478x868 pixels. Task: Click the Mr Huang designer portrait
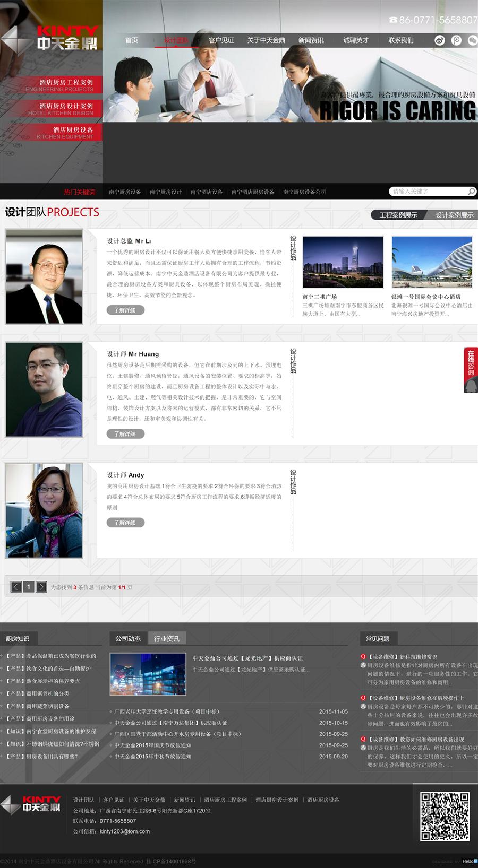click(44, 389)
